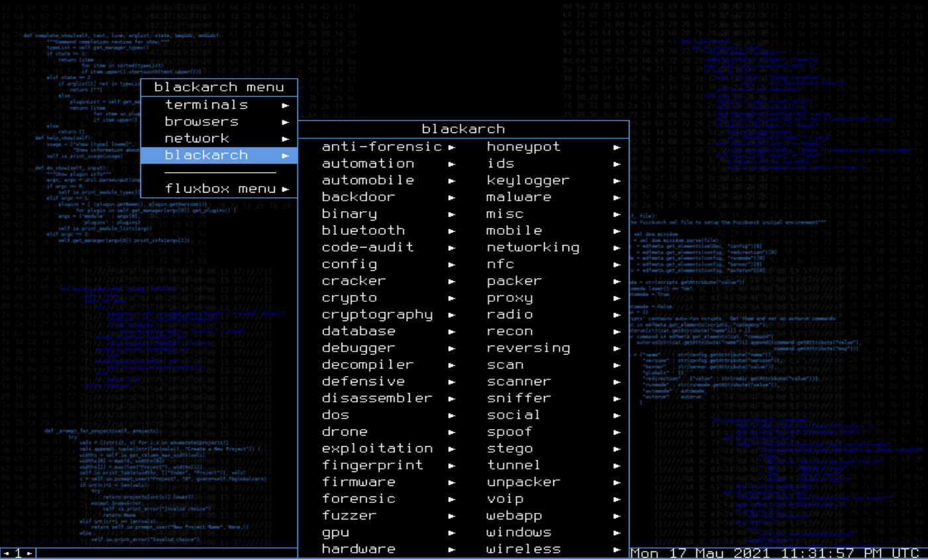Go to previous workspace using left toolbar arrow

tap(6, 553)
